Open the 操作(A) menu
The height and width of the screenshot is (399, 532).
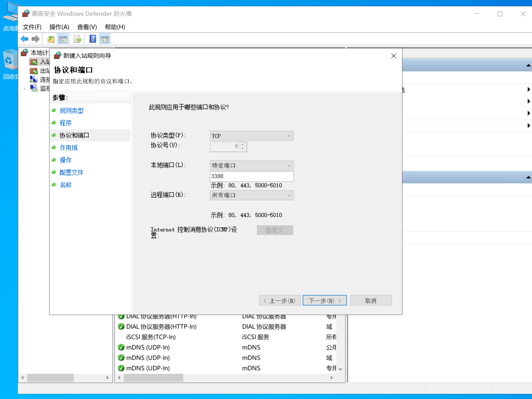(59, 27)
